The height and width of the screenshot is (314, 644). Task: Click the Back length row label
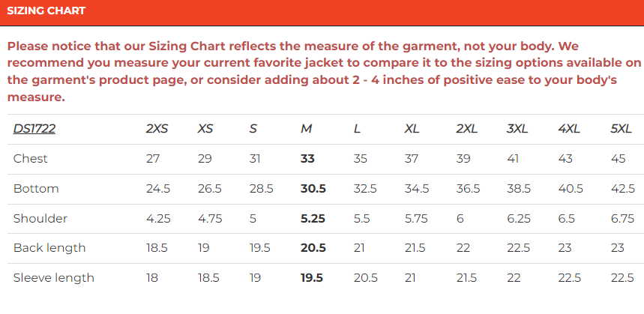49,248
